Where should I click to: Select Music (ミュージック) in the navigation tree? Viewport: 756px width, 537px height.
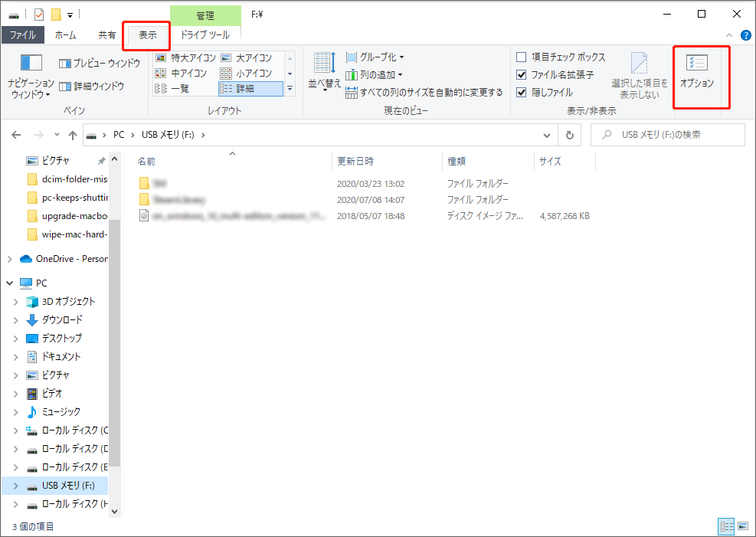pos(53,411)
